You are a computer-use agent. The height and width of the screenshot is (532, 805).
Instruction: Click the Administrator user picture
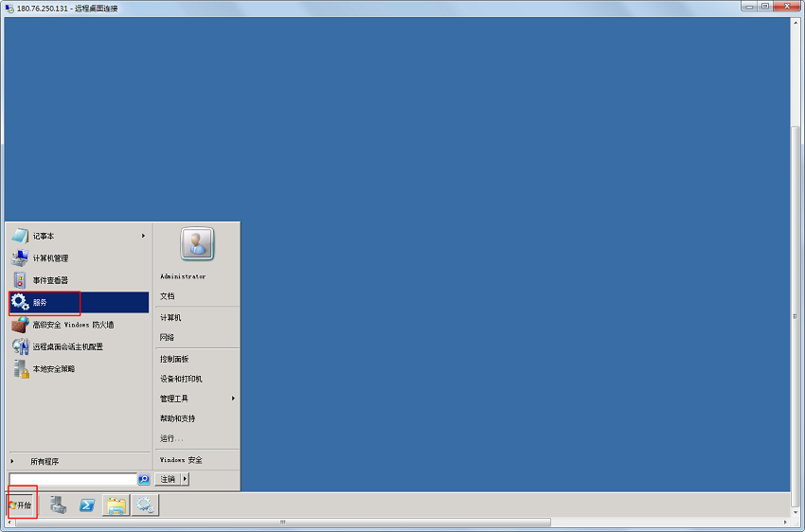[197, 243]
